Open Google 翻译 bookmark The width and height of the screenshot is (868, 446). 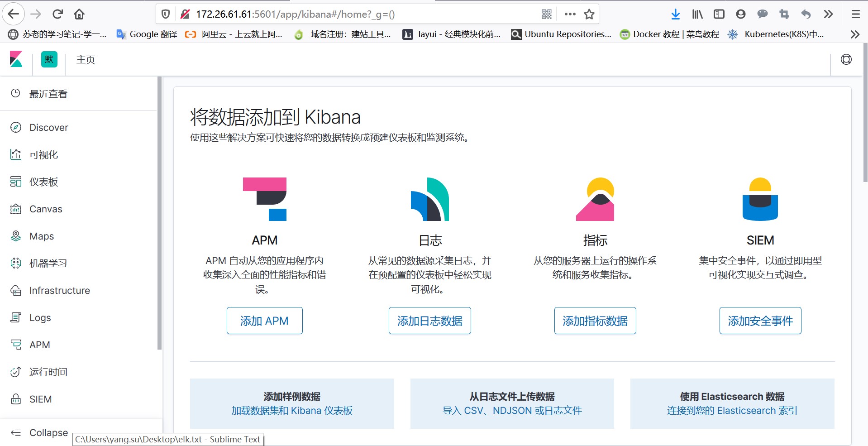[147, 34]
